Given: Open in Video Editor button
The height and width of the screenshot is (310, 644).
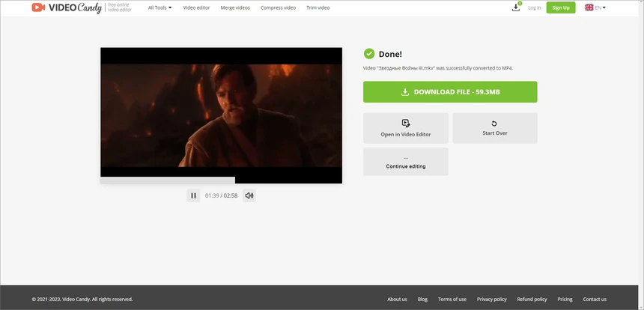Looking at the screenshot, I should pos(406,128).
